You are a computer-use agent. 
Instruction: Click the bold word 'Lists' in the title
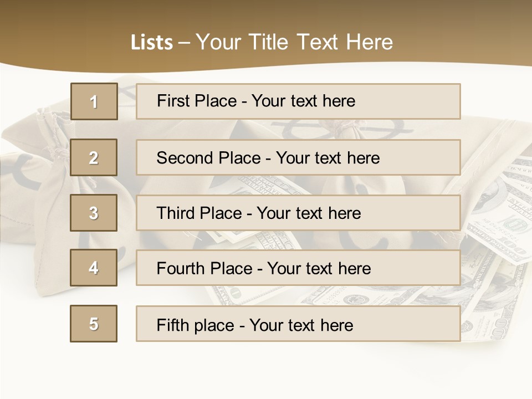[x=151, y=43]
